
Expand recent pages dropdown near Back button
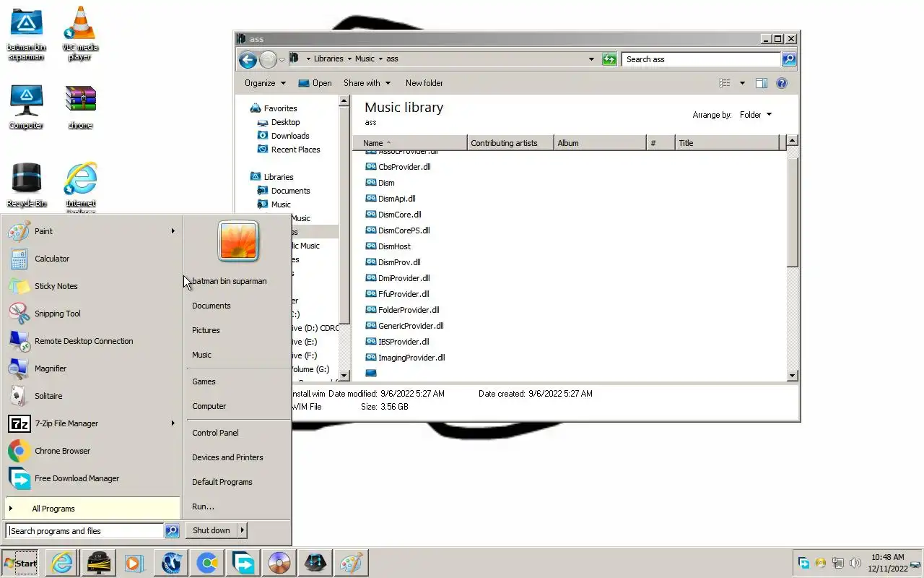282,60
